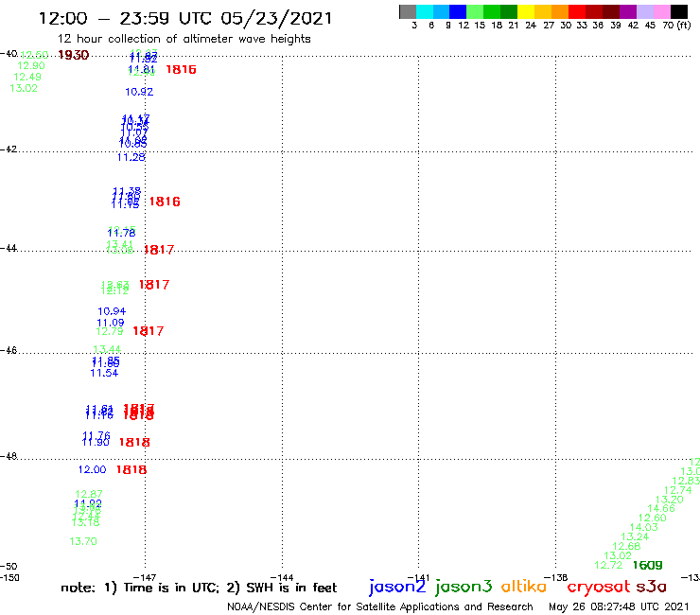Click the longitude axis label -144
700x615 pixels.
pyautogui.click(x=282, y=577)
